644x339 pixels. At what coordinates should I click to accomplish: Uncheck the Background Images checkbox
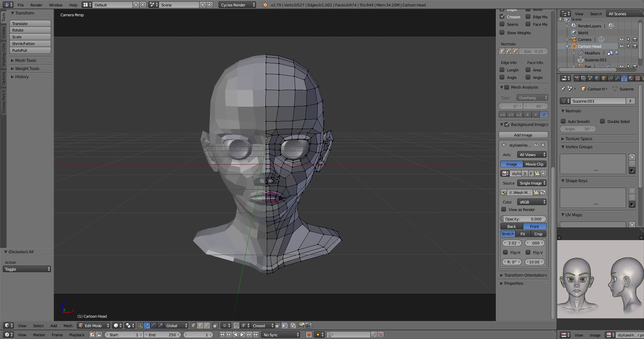(x=507, y=125)
